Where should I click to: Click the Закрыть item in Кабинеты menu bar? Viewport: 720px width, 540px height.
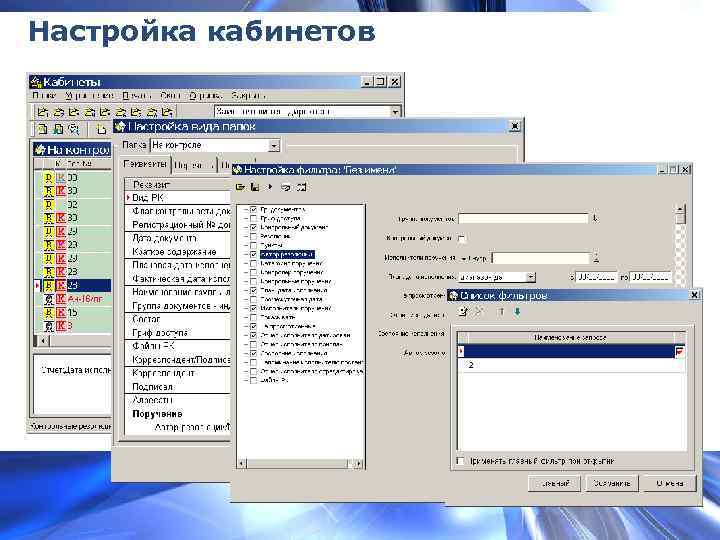pos(248,96)
